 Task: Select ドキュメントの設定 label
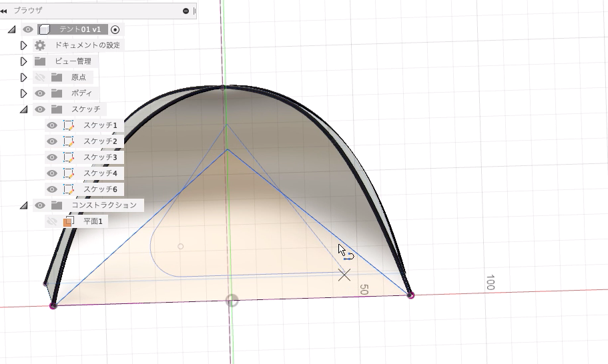[87, 45]
